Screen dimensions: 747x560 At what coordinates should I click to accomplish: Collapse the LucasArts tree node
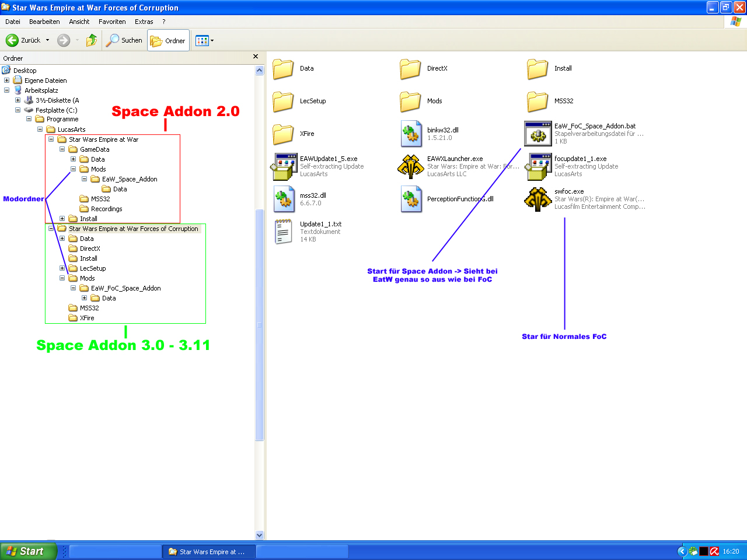click(x=40, y=129)
